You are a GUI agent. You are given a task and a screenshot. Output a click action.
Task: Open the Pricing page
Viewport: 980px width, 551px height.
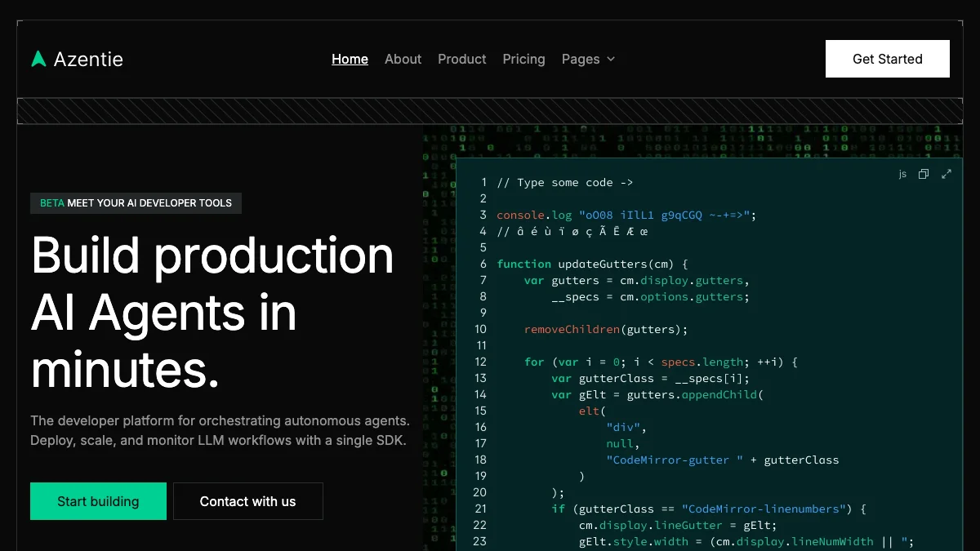tap(523, 59)
